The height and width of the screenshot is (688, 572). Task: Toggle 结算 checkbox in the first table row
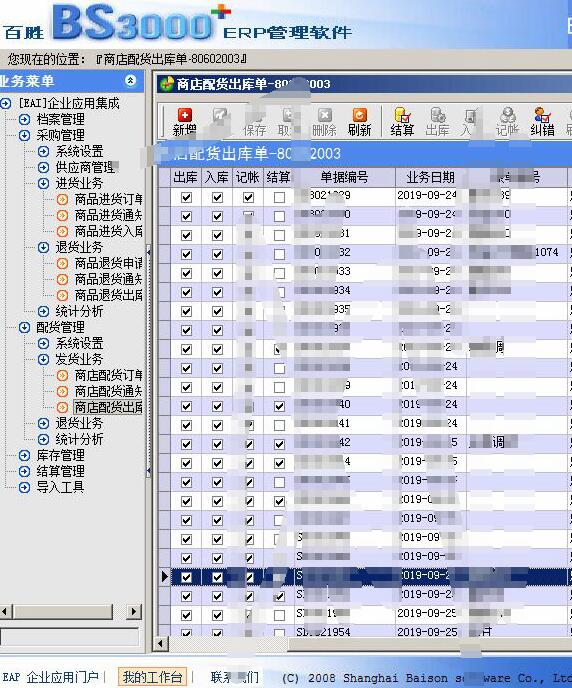[279, 197]
